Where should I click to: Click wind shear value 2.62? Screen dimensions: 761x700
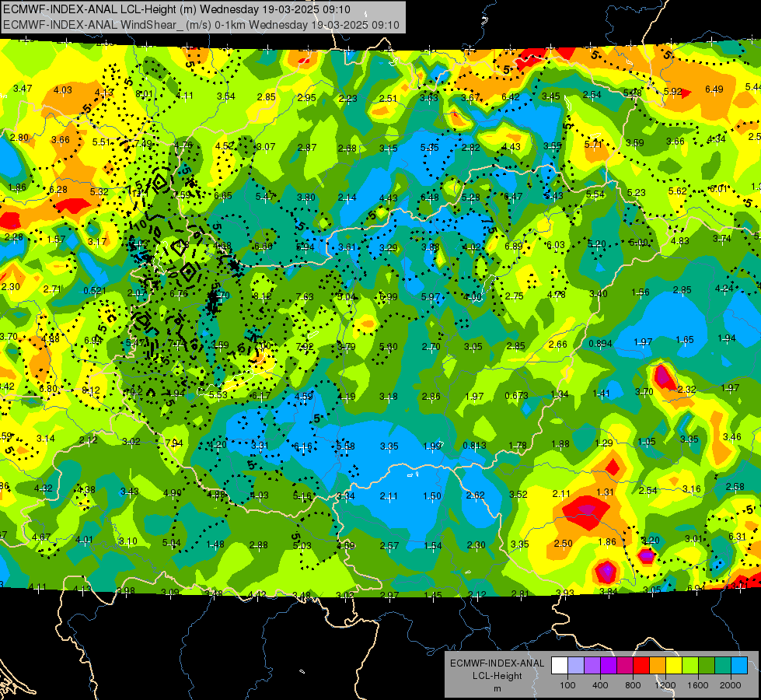coord(475,495)
